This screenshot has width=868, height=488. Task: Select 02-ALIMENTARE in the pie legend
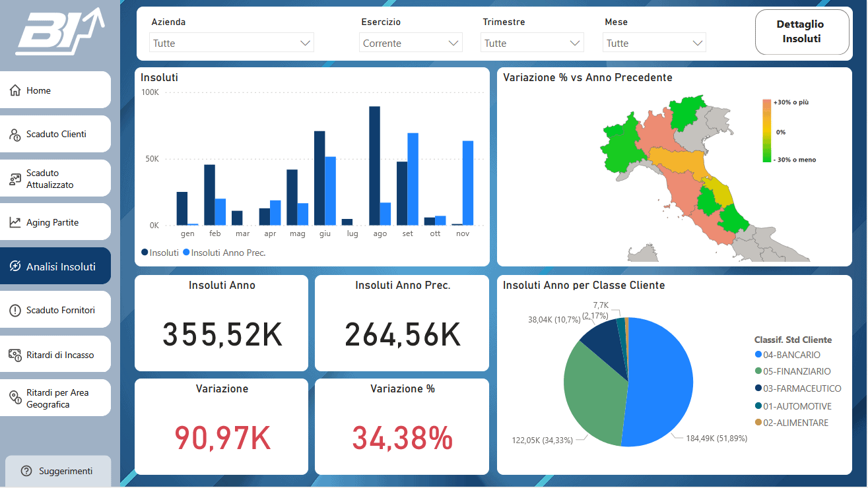coord(791,423)
